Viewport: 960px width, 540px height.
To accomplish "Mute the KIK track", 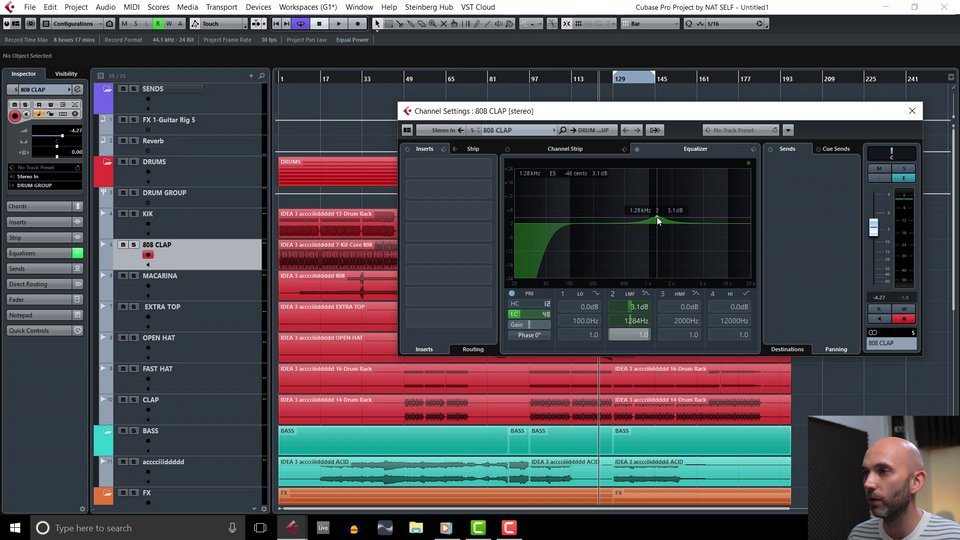I will coord(122,214).
